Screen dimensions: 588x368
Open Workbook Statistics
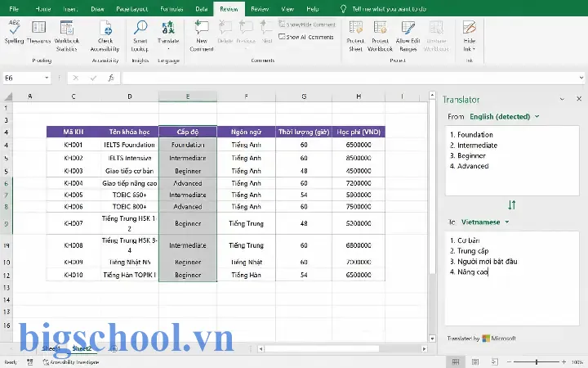point(67,36)
